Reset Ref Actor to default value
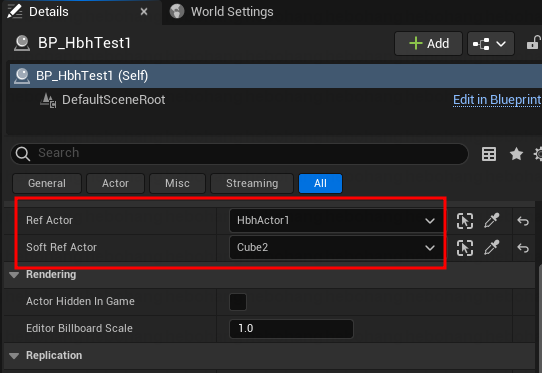542x373 pixels. [x=523, y=221]
